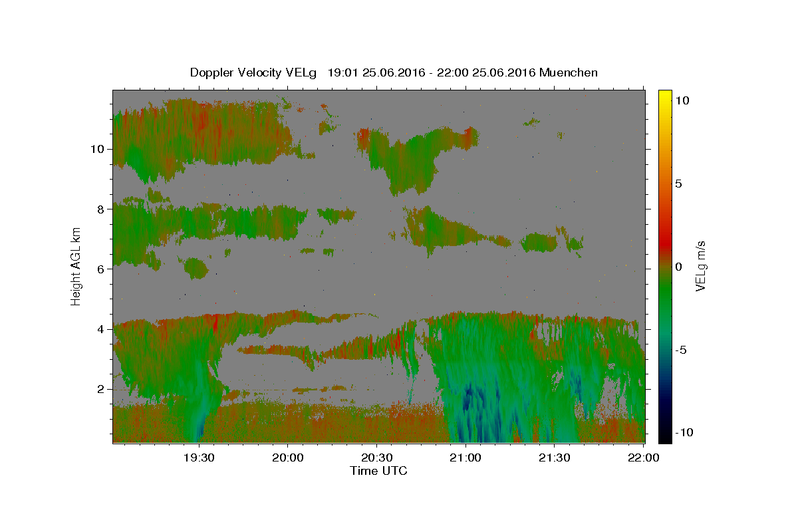
Task: Click the 'VELg m/s' colorbar title
Action: [702, 266]
